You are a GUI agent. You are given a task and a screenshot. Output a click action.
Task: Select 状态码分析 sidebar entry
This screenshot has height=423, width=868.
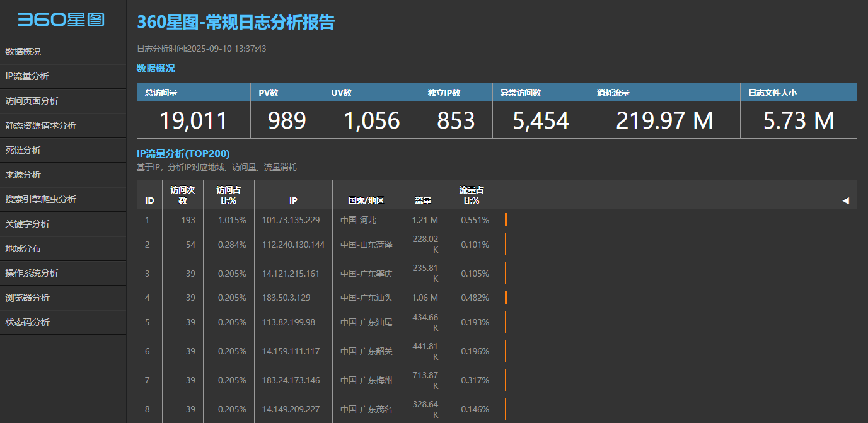[63, 322]
